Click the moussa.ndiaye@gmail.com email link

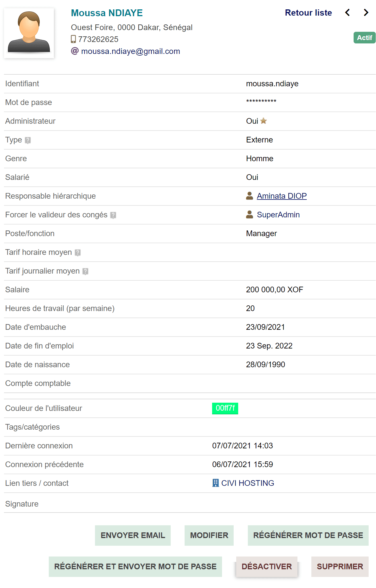130,51
